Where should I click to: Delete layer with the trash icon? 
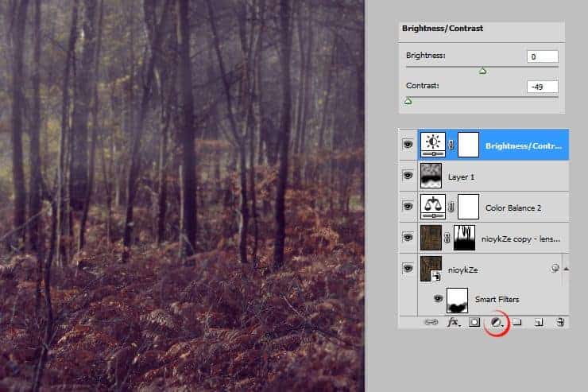pos(559,322)
